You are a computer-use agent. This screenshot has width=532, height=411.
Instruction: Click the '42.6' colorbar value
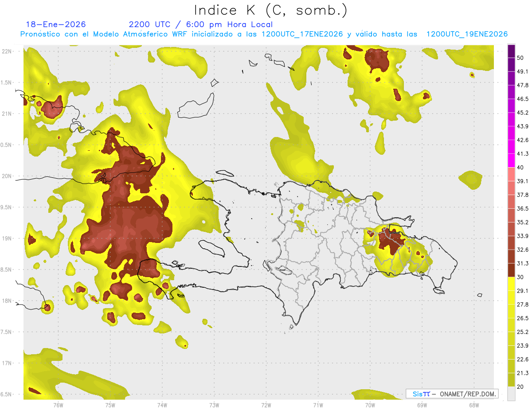coord(523,140)
